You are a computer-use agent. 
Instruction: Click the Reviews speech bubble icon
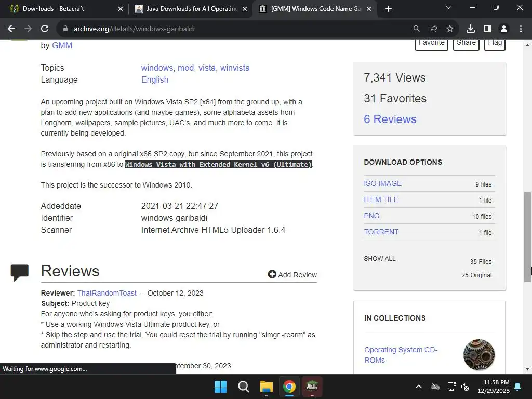pyautogui.click(x=19, y=273)
